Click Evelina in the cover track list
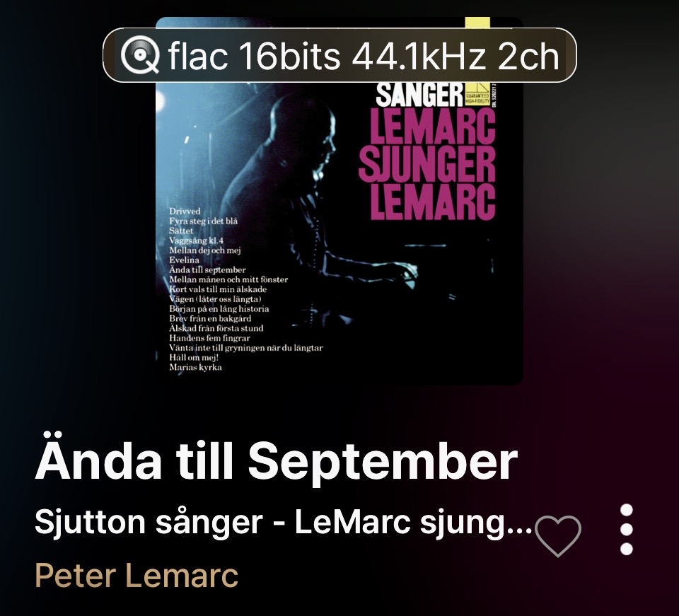Viewport: 679px width, 616px height. tap(184, 260)
